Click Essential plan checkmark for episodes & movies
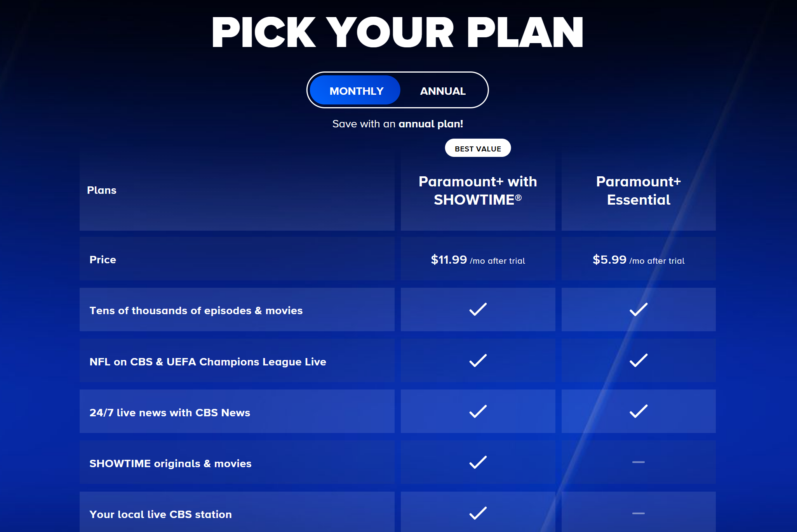 pyautogui.click(x=638, y=309)
